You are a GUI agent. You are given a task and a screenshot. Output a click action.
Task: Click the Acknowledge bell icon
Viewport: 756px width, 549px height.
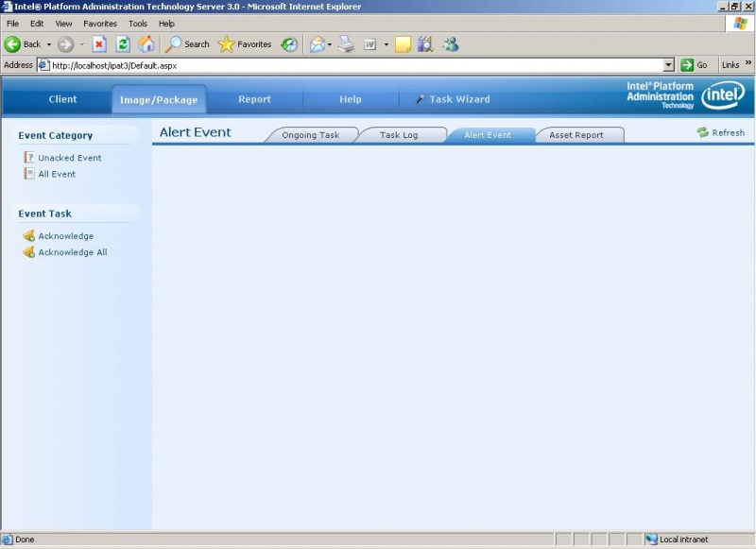[29, 234]
